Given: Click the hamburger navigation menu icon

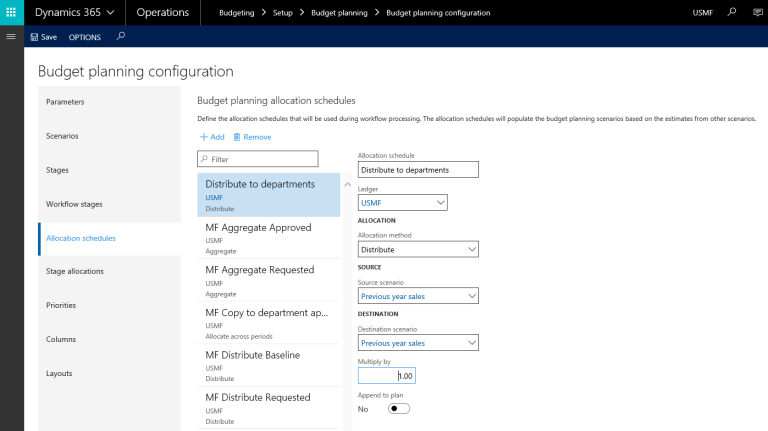Looking at the screenshot, I should click(11, 36).
